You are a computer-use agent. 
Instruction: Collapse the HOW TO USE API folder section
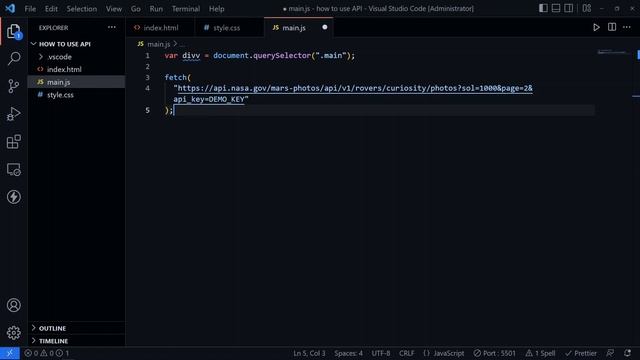pos(76,44)
